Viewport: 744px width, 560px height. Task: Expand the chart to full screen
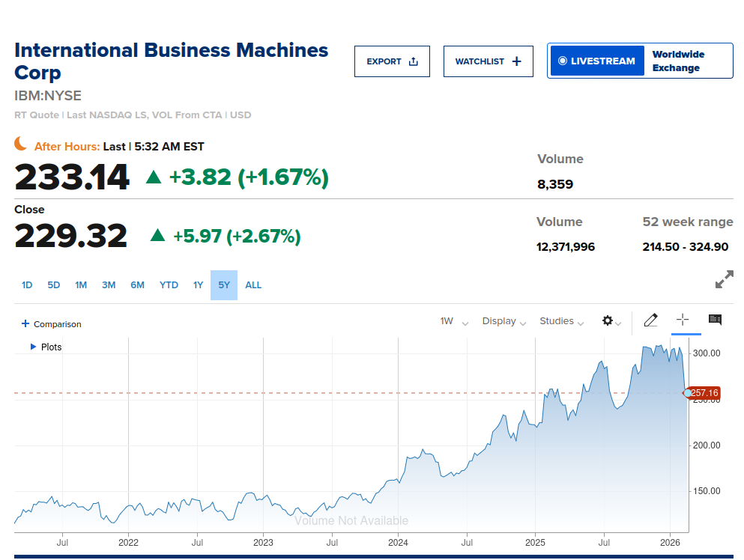724,280
